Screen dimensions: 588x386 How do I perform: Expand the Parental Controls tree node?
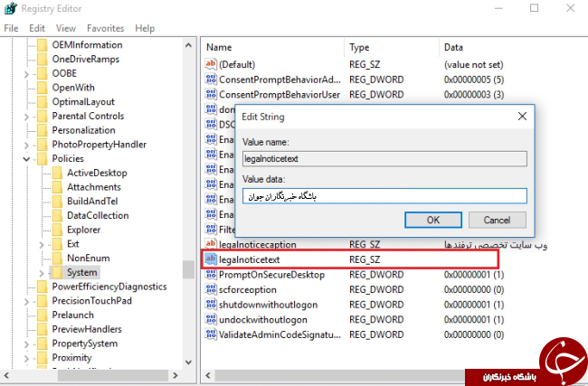[x=26, y=117]
